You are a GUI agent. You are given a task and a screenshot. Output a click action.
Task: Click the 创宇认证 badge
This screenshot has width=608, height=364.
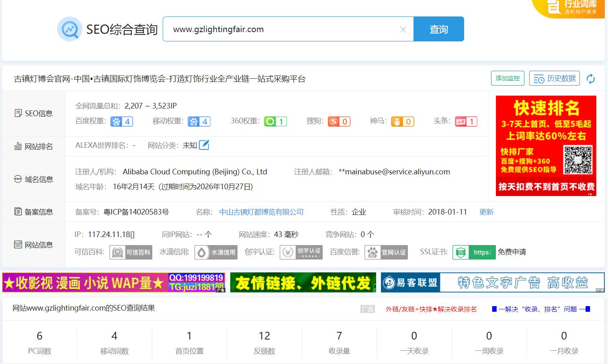pos(301,252)
